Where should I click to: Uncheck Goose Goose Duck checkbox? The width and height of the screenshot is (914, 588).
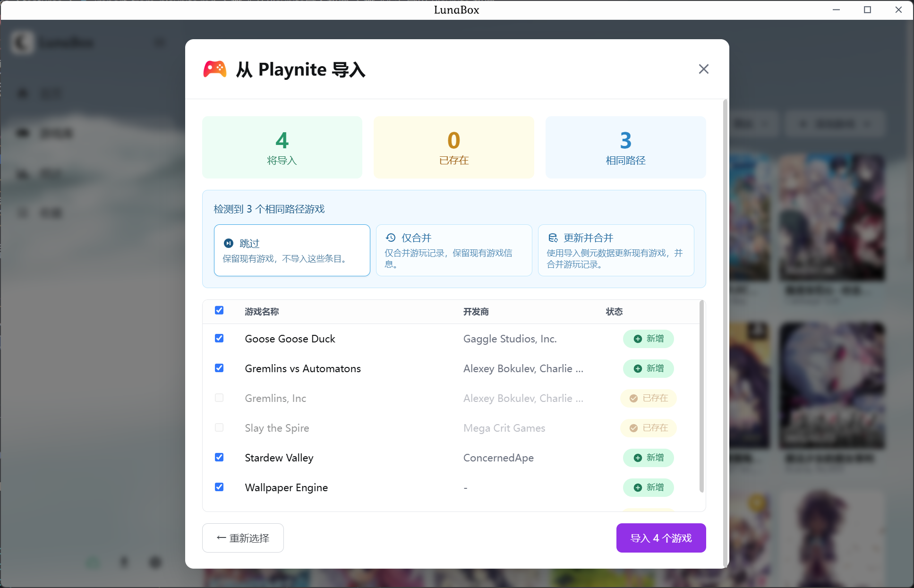[x=219, y=338]
